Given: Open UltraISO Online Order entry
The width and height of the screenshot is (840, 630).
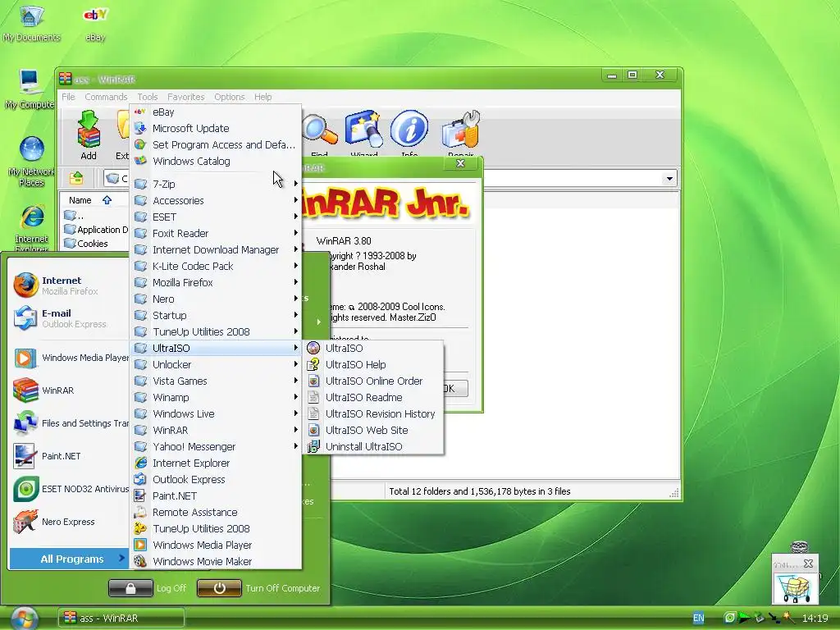Looking at the screenshot, I should [x=373, y=381].
